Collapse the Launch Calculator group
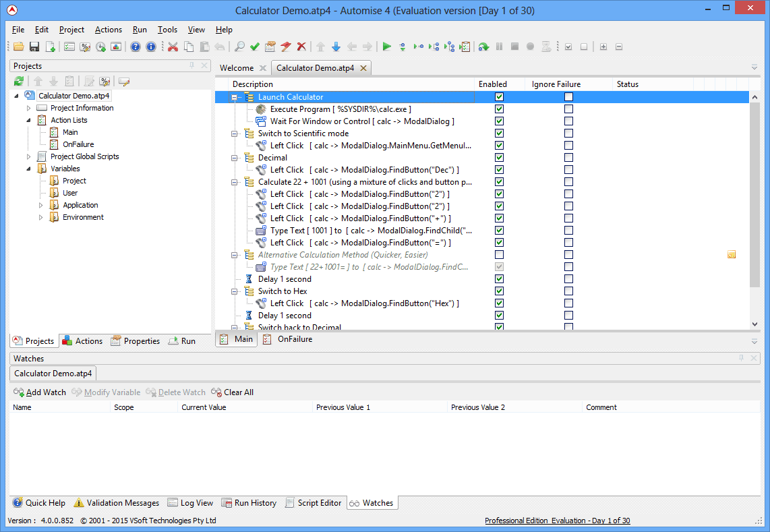The image size is (770, 532). pos(234,97)
